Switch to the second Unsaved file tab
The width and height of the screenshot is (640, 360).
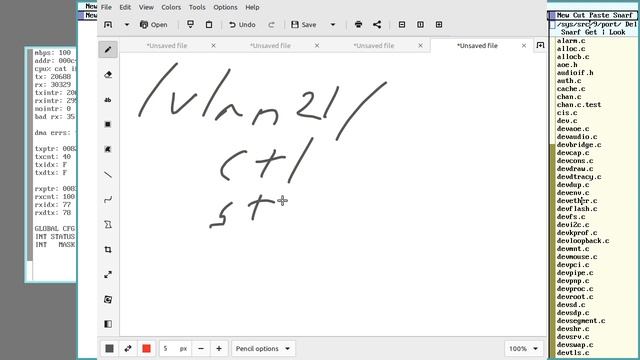click(270, 46)
